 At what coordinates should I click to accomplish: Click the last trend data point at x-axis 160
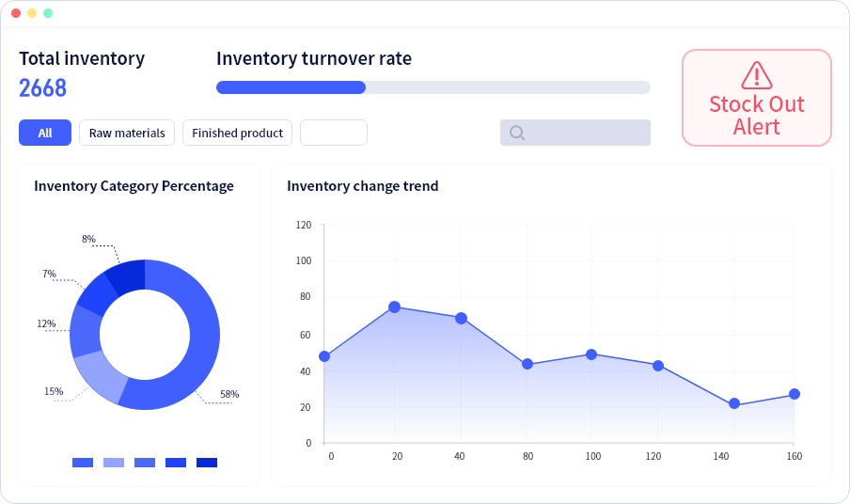(795, 394)
